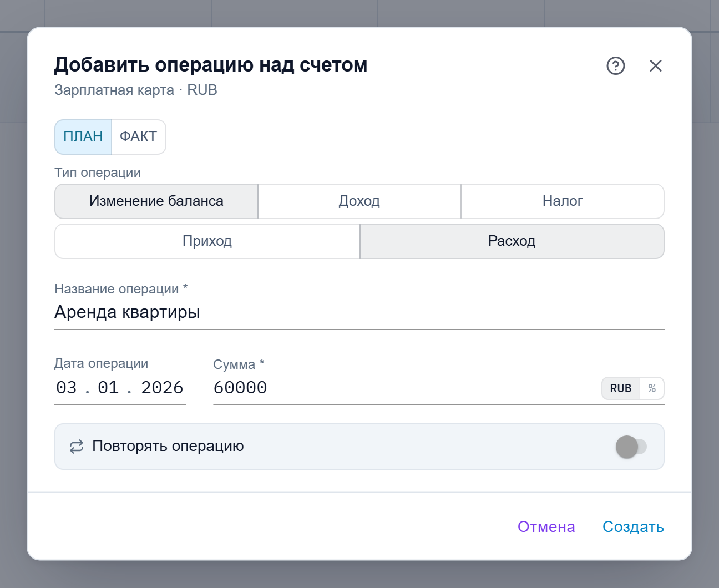Screen dimensions: 719x588
Task: Click the Отмена button
Action: click(546, 527)
